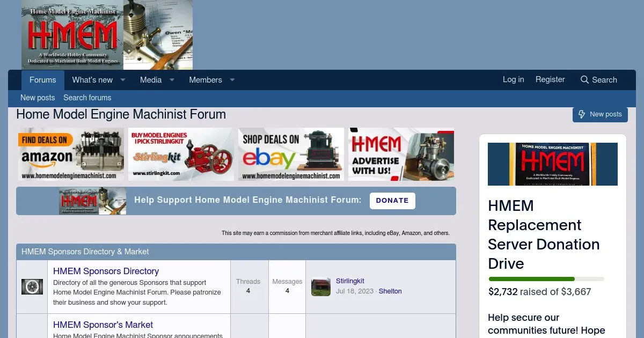
Task: Click the HMEM logo in donate bar
Action: point(93,201)
